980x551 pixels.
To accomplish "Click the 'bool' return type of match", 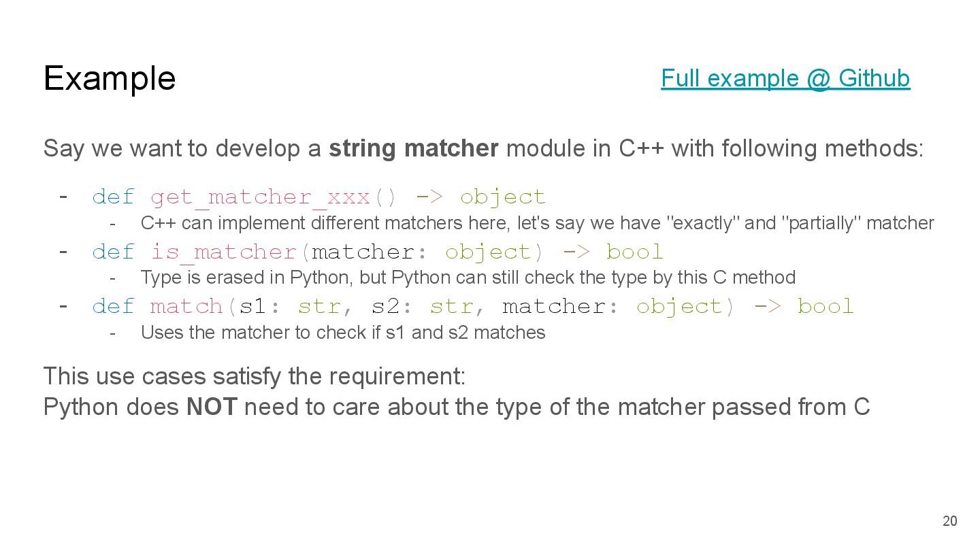I will coord(826,306).
